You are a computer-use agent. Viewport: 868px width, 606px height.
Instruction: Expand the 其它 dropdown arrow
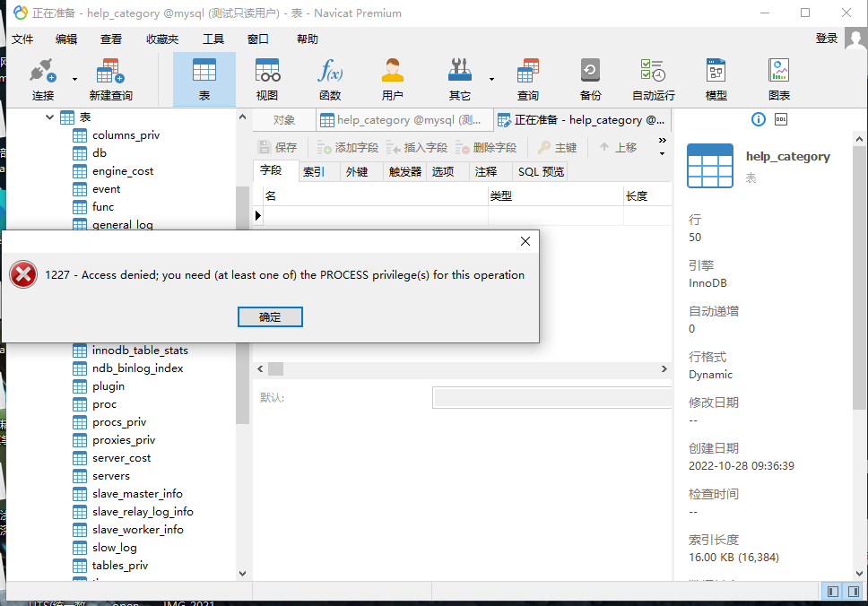pos(491,79)
